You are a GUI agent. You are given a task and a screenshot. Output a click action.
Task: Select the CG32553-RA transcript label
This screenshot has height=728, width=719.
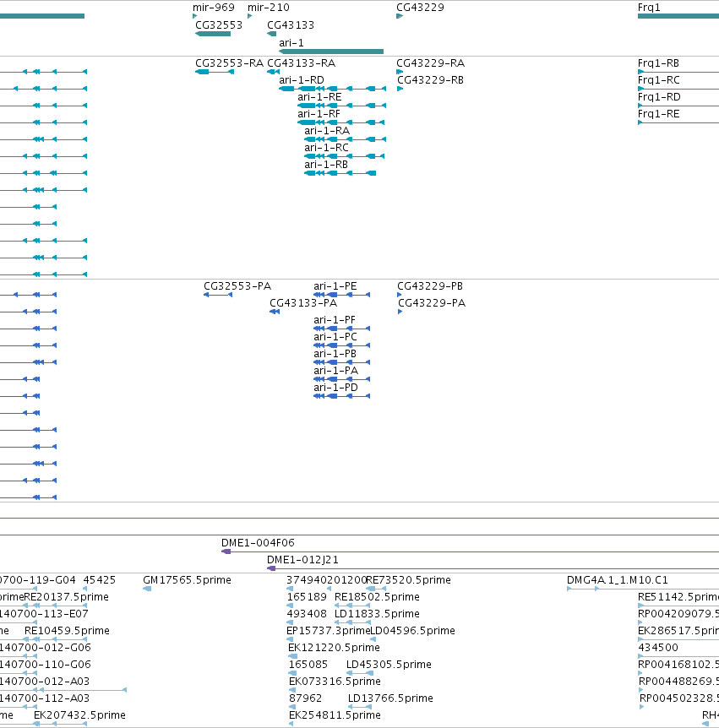point(229,63)
